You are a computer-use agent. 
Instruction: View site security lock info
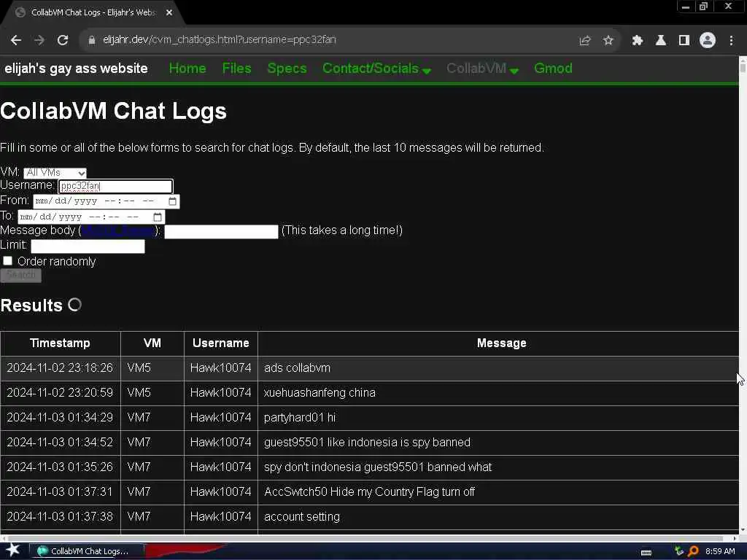[x=91, y=41]
